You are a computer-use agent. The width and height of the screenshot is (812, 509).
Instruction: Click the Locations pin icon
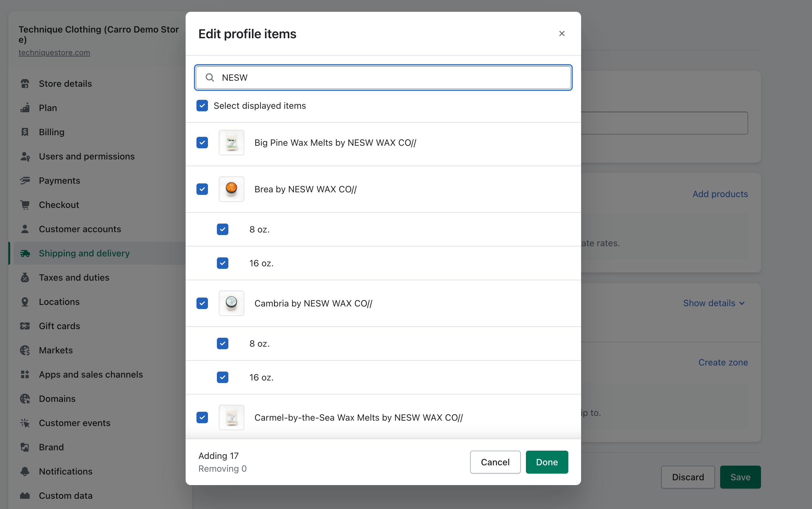[x=25, y=302]
